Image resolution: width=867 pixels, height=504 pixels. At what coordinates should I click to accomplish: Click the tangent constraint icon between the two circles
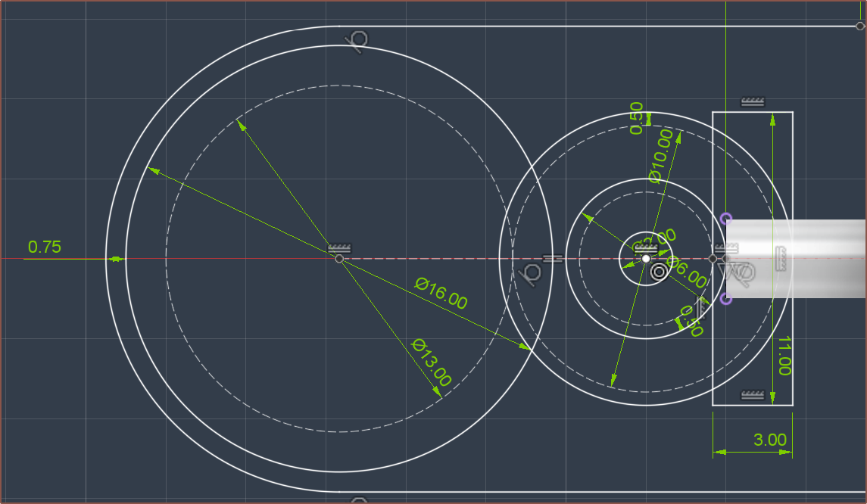click(x=533, y=272)
